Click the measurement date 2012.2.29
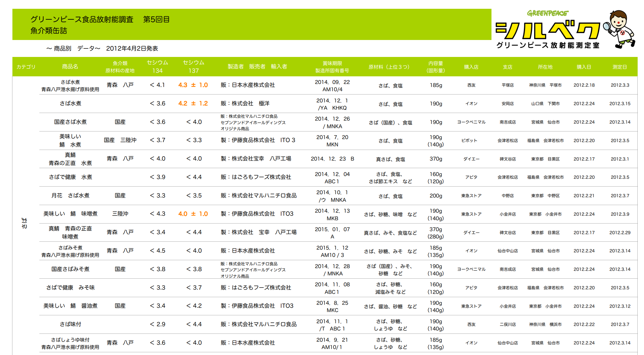Screen dimensions: 644x355 620,233
